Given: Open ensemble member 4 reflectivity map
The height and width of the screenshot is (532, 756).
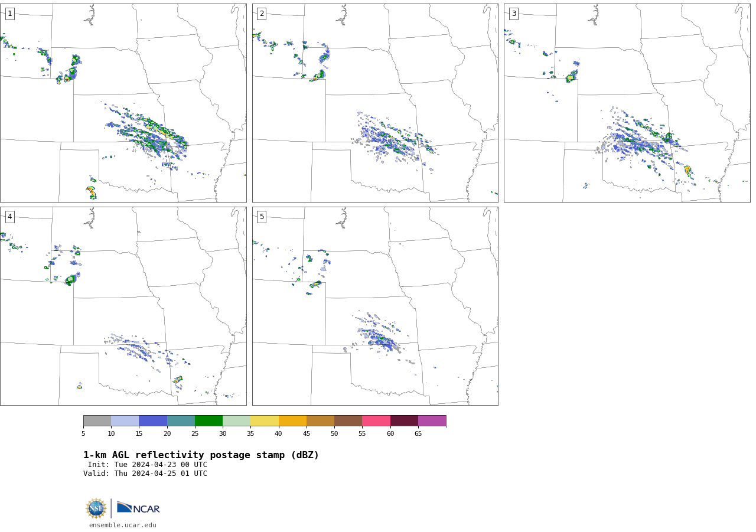Looking at the screenshot, I should coord(123,306).
